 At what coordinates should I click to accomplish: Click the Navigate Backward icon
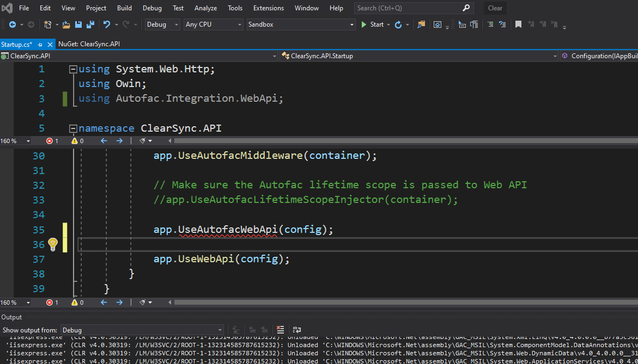point(12,24)
